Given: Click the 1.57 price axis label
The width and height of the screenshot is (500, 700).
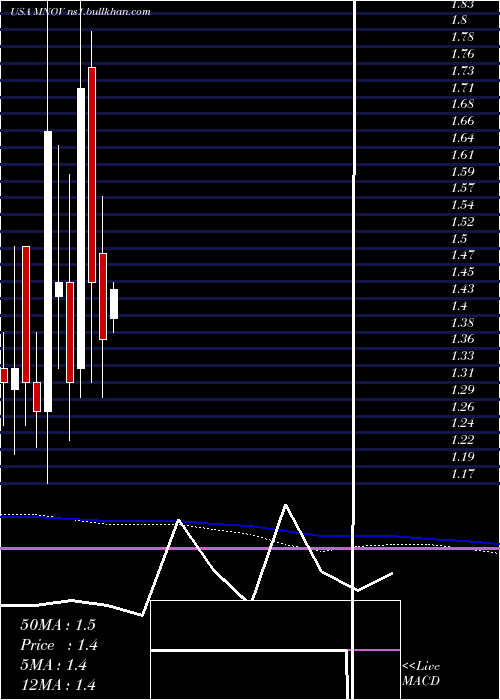Looking at the screenshot, I should coord(462,188).
